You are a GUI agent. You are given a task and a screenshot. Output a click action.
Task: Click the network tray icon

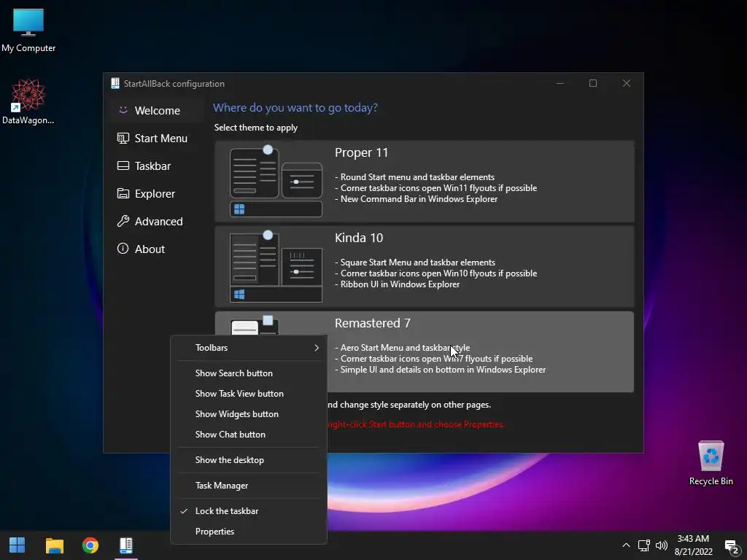point(644,545)
